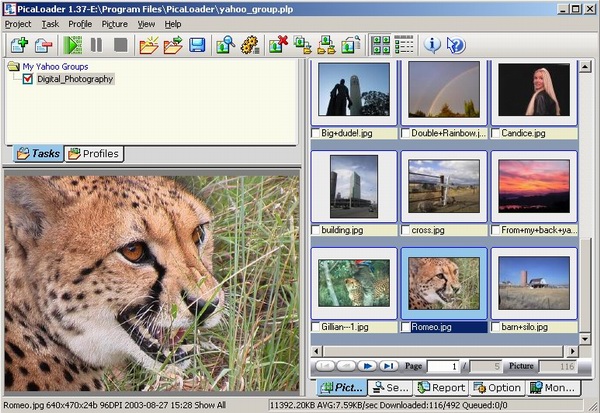Viewport: 600px width, 413px height.
Task: Open the info about icon
Action: (432, 45)
